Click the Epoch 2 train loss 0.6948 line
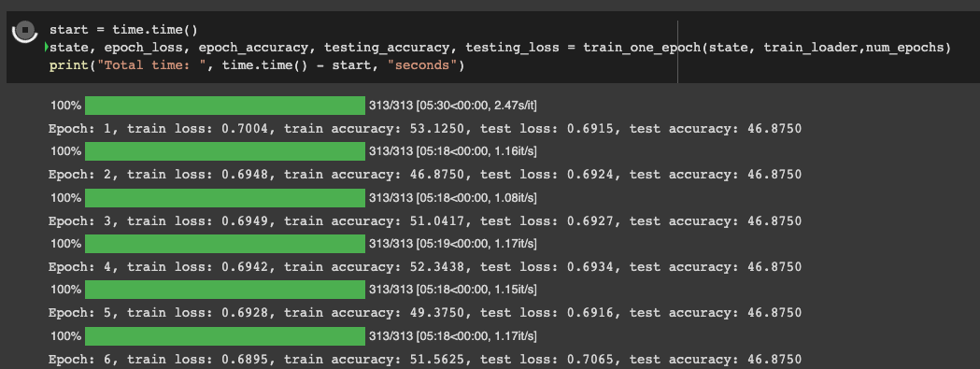Screen dimensions: 980x369 [425, 175]
